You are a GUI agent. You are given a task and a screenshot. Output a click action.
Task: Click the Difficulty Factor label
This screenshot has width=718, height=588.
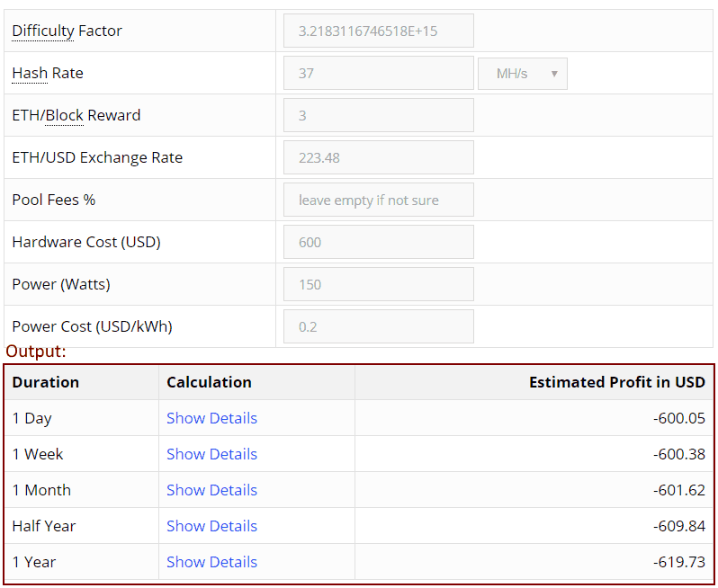[67, 31]
